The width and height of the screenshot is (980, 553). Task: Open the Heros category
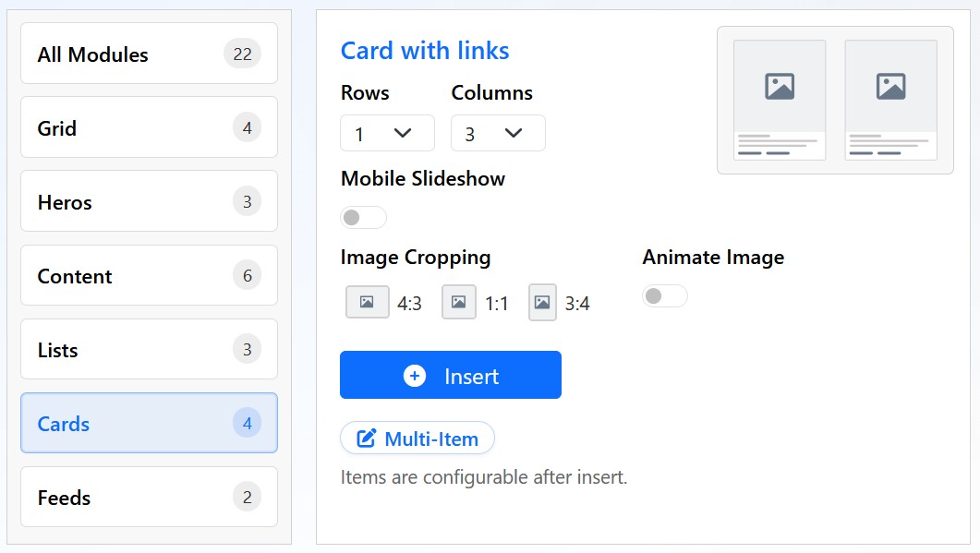click(149, 201)
